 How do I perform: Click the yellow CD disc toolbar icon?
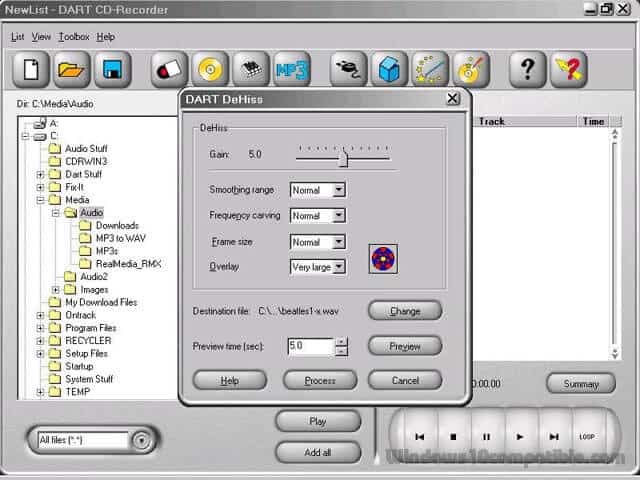[211, 70]
